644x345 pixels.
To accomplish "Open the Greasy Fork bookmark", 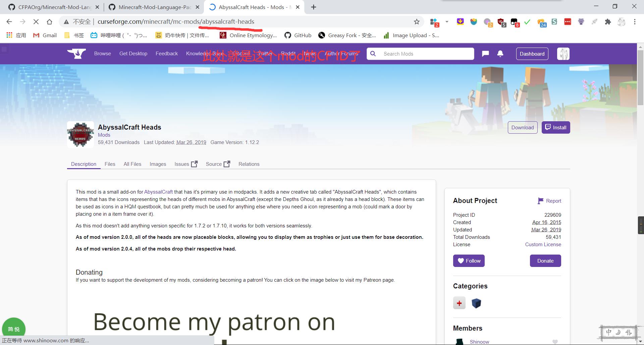I will (347, 35).
